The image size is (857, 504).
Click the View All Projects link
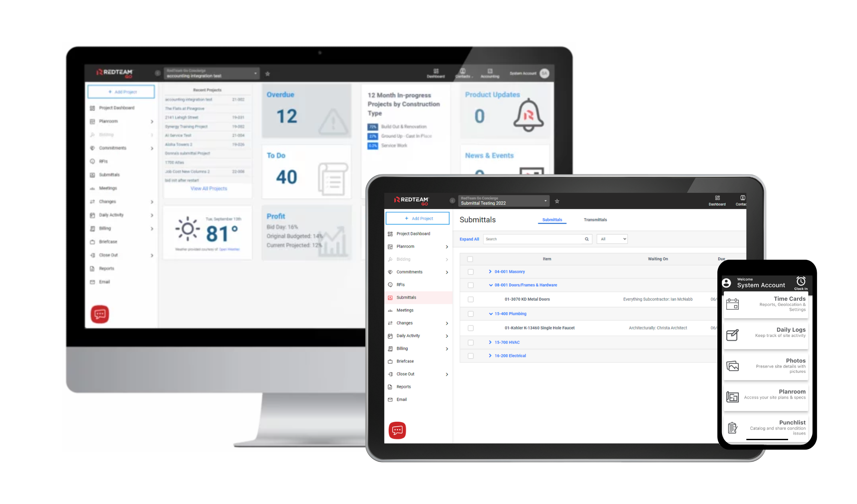tap(208, 189)
